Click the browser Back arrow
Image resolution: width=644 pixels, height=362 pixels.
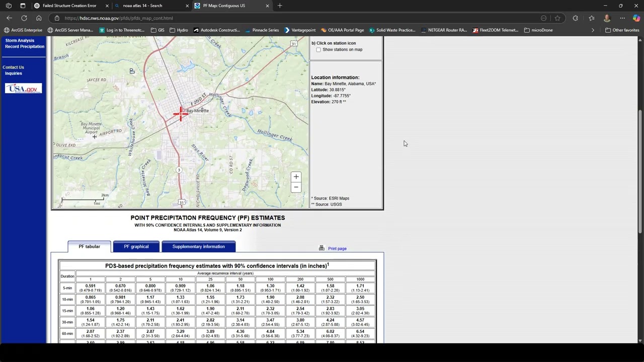(x=9, y=18)
